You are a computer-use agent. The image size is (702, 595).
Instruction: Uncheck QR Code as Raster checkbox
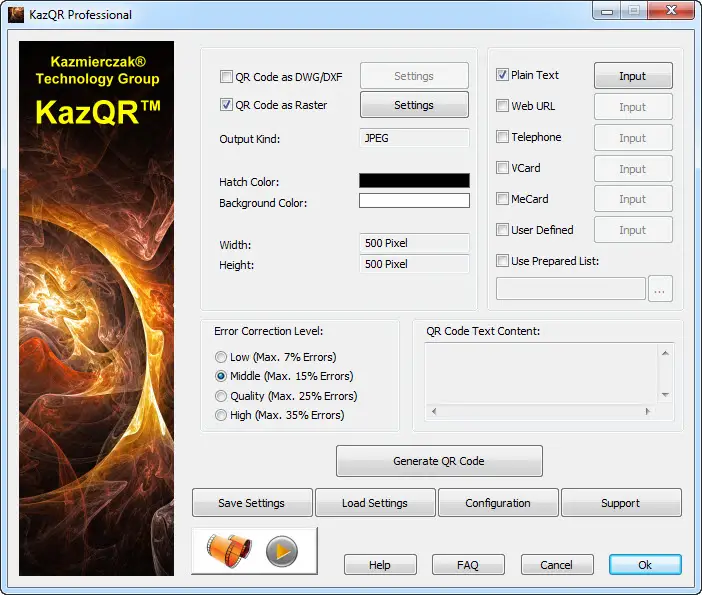pos(226,105)
